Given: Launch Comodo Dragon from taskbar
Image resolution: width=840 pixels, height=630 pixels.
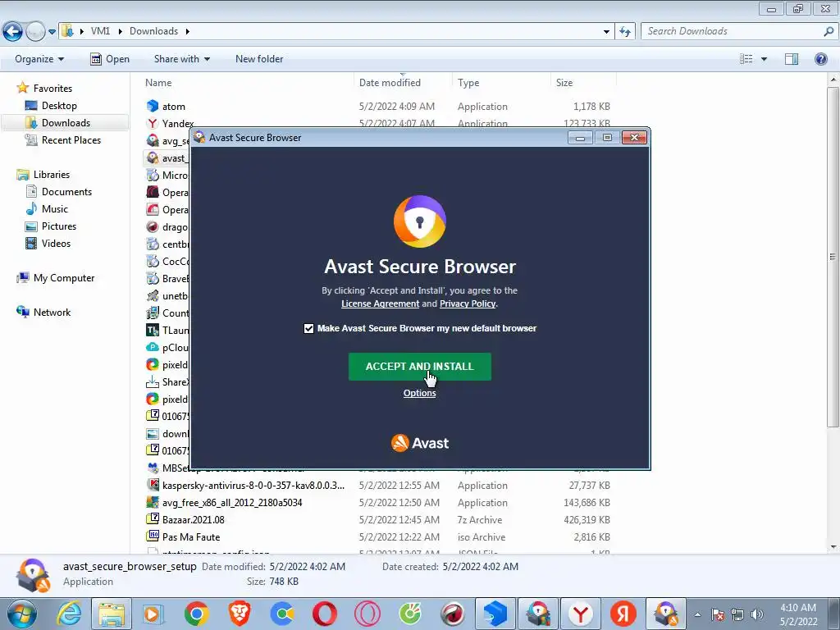Looking at the screenshot, I should tap(453, 614).
